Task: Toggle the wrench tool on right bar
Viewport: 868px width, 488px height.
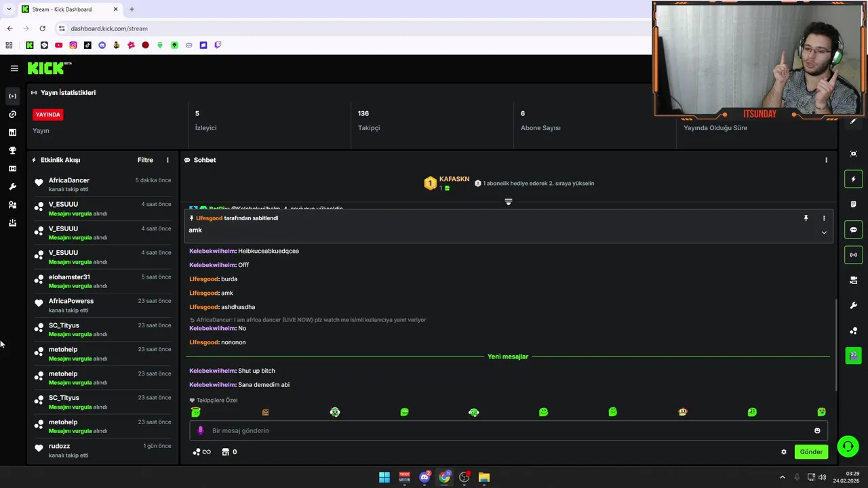Action: pyautogui.click(x=853, y=306)
